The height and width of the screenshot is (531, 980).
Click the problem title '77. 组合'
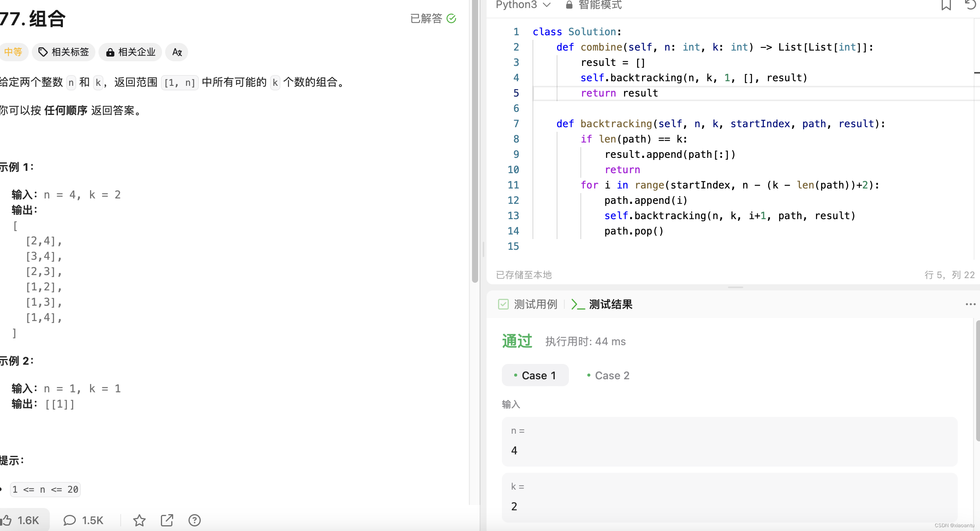click(33, 18)
